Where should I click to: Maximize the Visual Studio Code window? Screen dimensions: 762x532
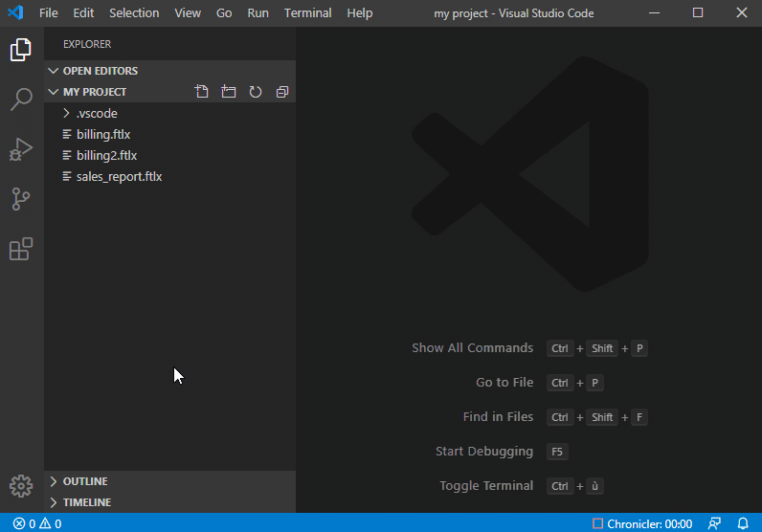point(698,12)
